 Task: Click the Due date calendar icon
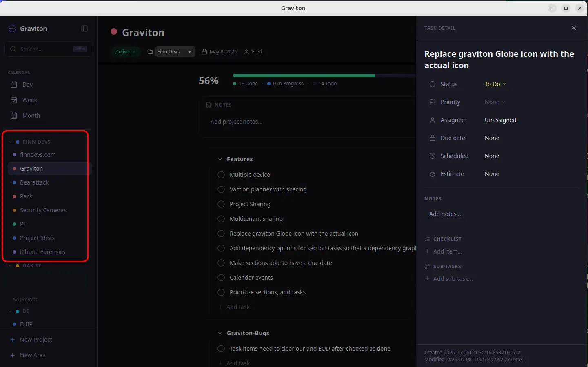tap(433, 138)
